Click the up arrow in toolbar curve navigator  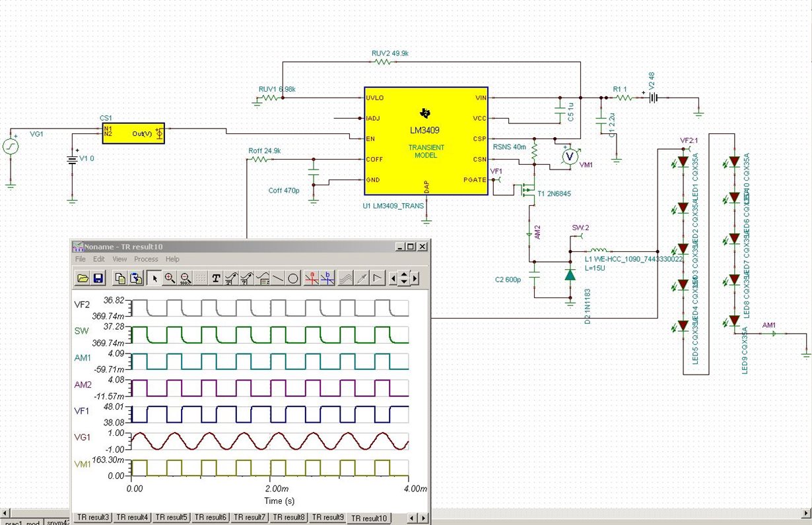coord(404,274)
